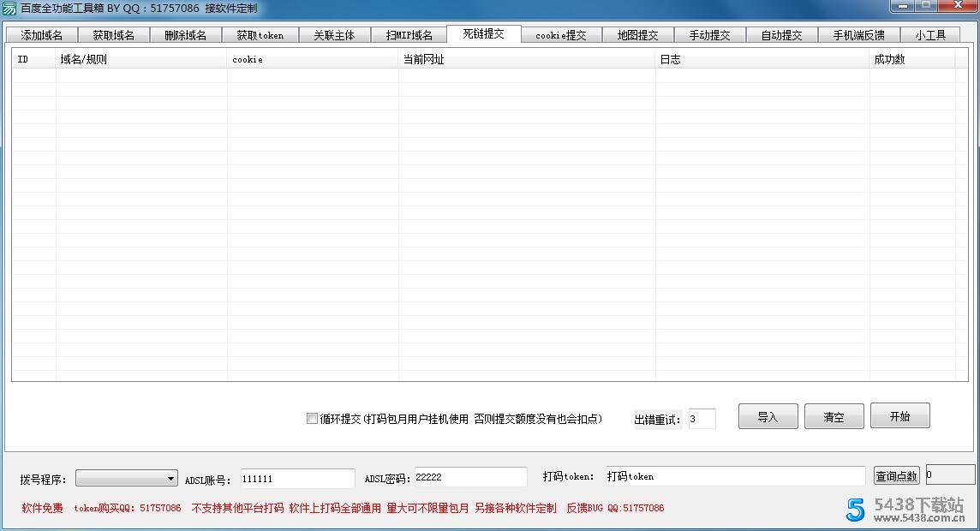Open the 地图提交 tab
The image size is (980, 531).
(637, 35)
